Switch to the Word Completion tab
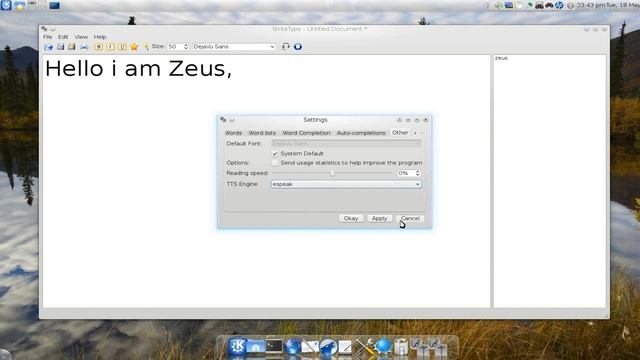This screenshot has width=640, height=360. (x=306, y=133)
